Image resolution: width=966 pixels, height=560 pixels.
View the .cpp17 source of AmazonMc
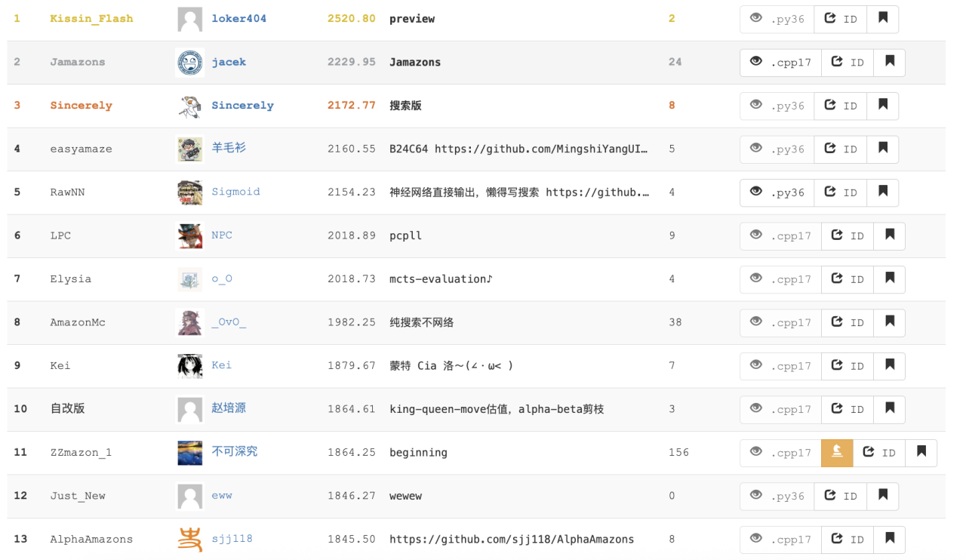pyautogui.click(x=780, y=323)
